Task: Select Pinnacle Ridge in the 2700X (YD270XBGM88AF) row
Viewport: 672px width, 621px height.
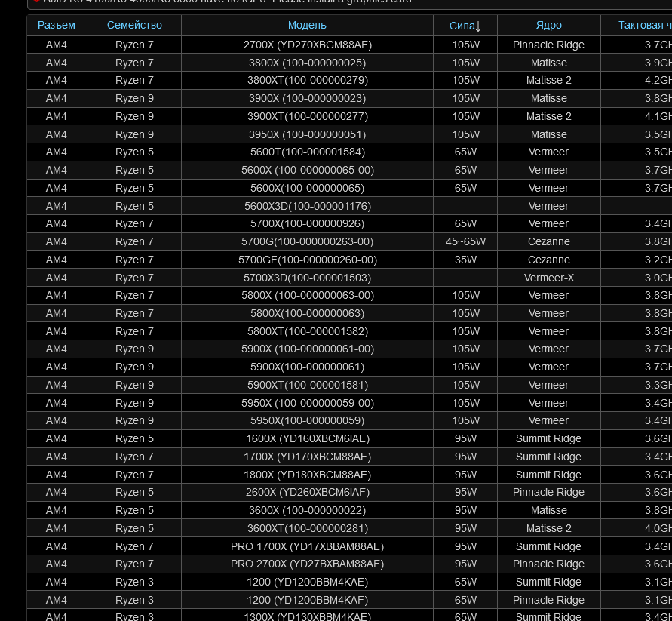Action: 548,45
